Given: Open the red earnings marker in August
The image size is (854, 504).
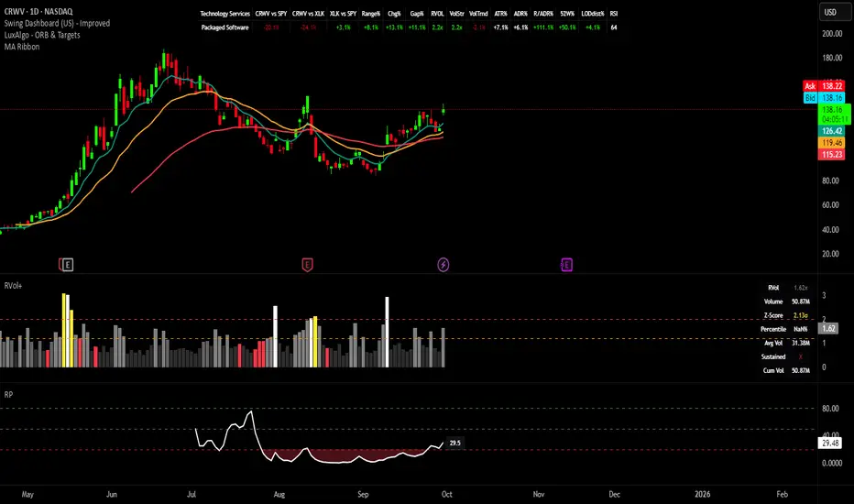Looking at the screenshot, I should pos(308,265).
